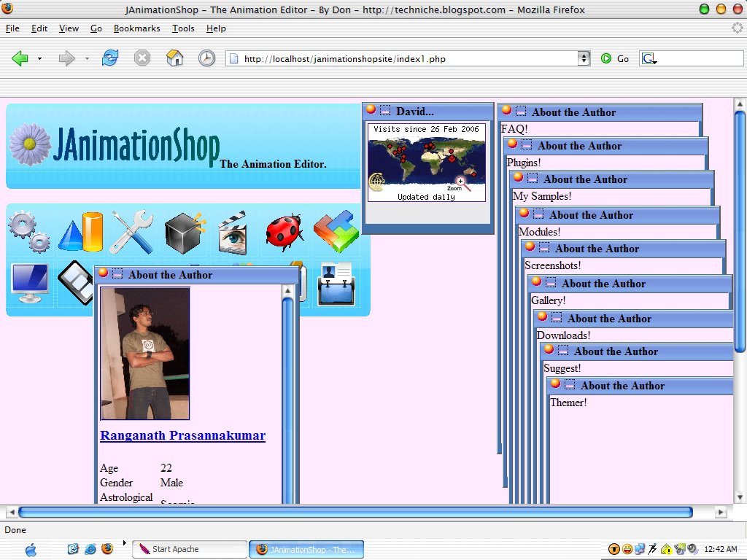
Task: Open the History clock button
Action: [206, 58]
